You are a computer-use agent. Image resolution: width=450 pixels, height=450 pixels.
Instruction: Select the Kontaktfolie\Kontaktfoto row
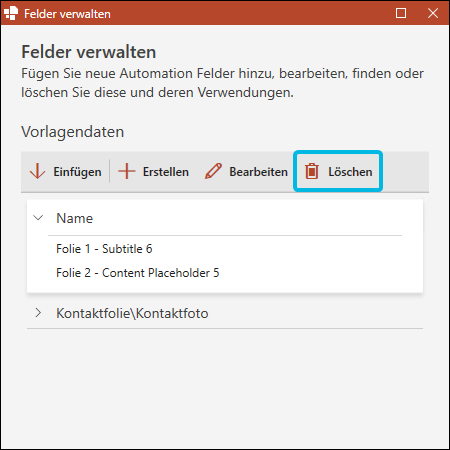[225, 313]
